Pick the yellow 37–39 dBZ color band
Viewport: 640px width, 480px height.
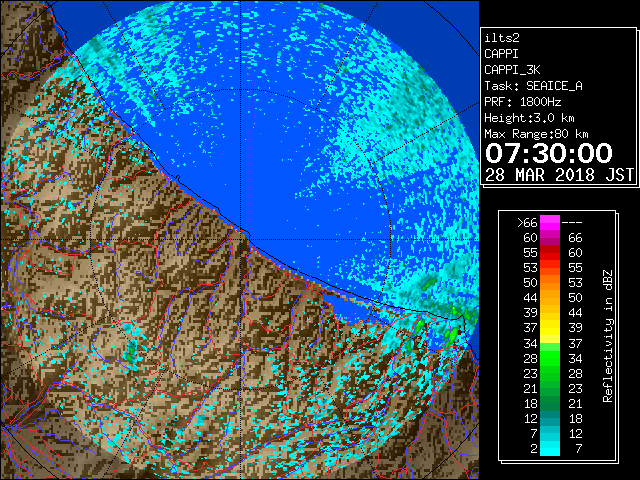coord(550,328)
